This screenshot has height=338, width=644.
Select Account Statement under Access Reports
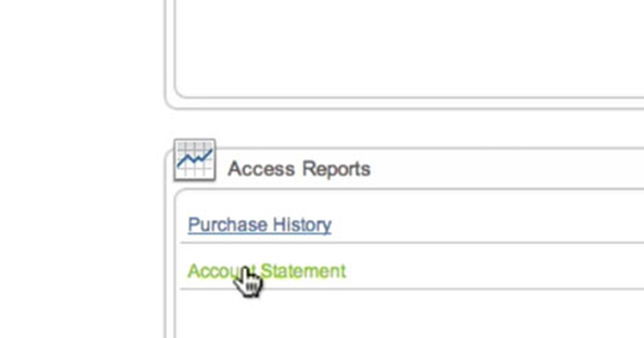[x=267, y=271]
